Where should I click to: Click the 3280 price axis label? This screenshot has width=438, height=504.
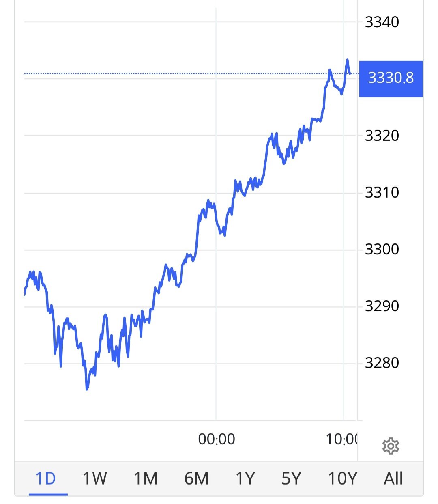click(x=382, y=363)
